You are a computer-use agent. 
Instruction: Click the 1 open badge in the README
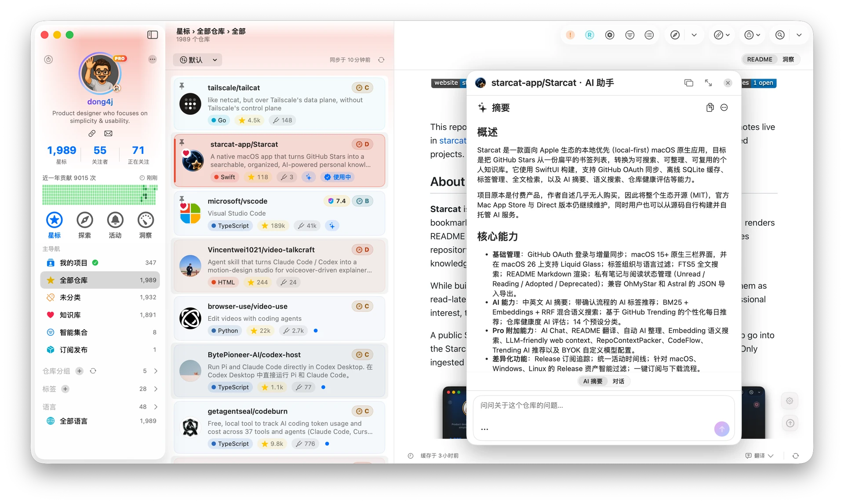click(x=763, y=83)
